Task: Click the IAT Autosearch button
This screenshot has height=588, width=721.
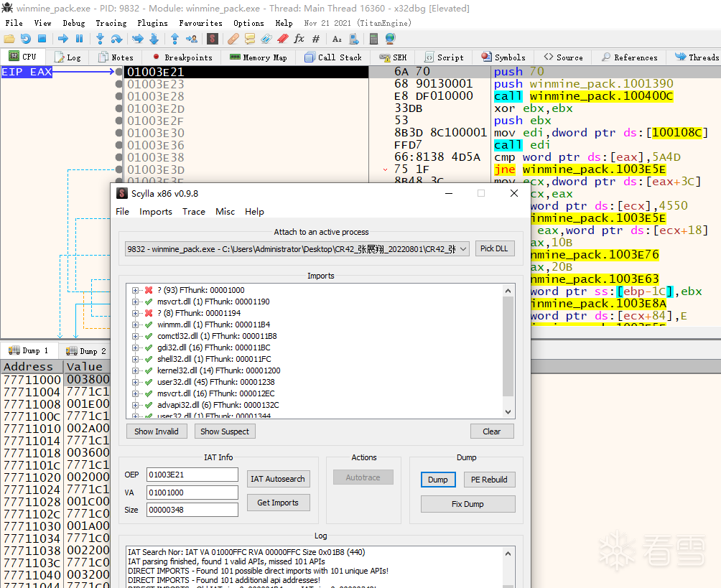Action: (277, 479)
